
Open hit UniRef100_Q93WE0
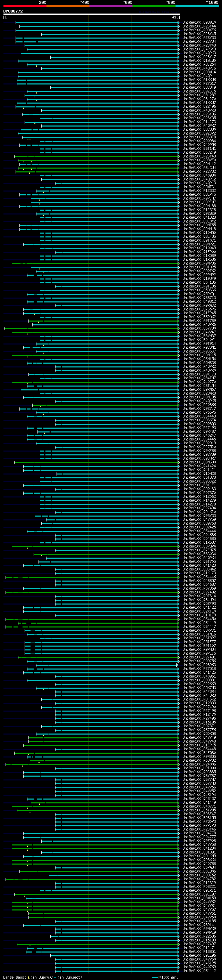pos(199,23)
